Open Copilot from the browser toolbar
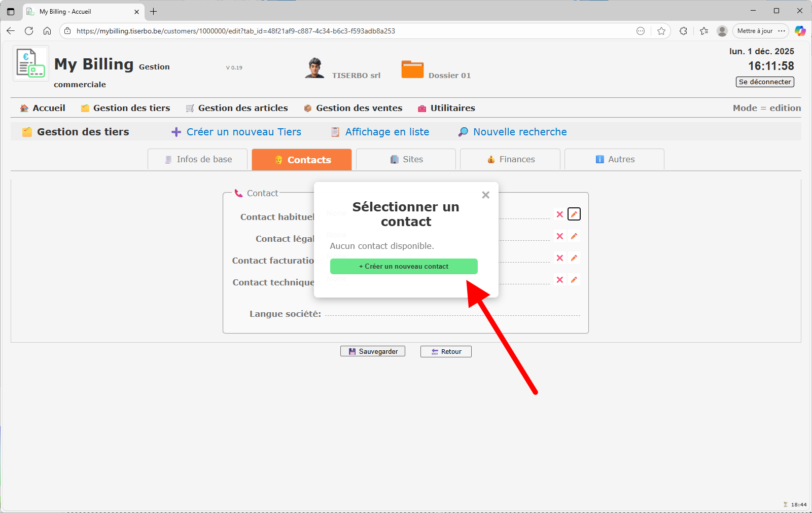 tap(800, 31)
